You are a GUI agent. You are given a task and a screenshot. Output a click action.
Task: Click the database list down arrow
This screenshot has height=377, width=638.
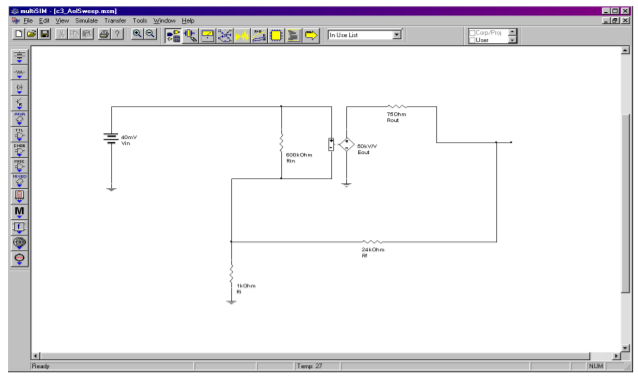click(x=512, y=39)
